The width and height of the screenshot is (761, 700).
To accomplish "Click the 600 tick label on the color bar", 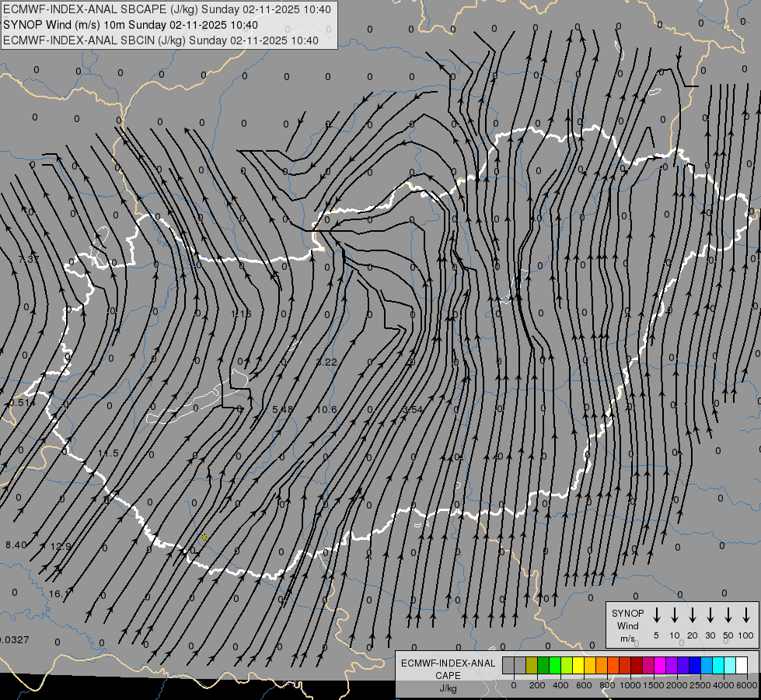I will [x=584, y=685].
